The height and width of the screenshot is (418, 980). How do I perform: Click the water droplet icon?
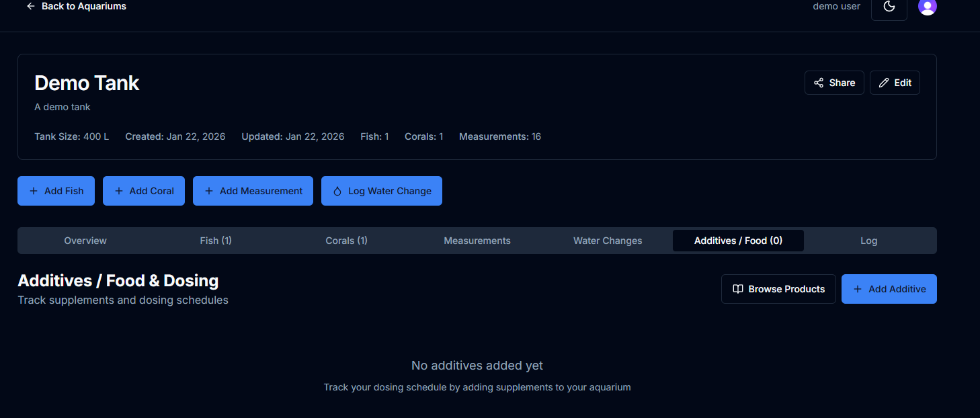pos(337,191)
